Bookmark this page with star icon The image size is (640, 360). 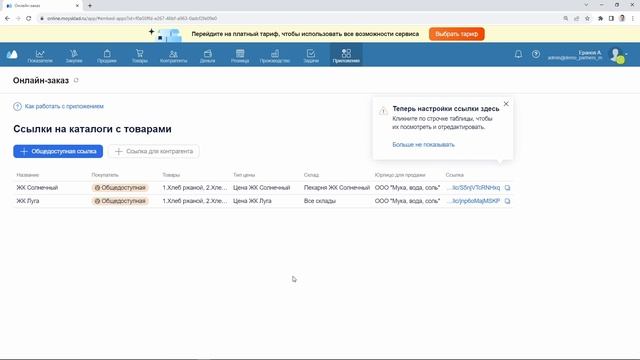click(587, 18)
